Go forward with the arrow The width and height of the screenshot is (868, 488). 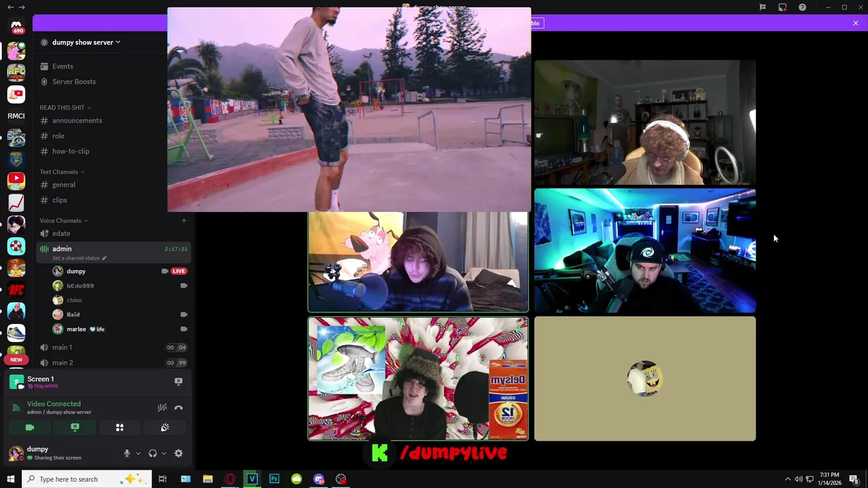point(22,7)
